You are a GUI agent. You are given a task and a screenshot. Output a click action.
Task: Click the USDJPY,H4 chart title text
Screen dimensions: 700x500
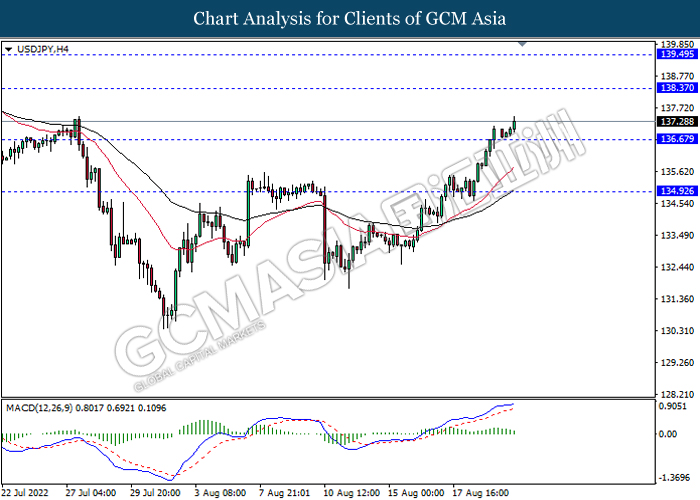tap(43, 49)
